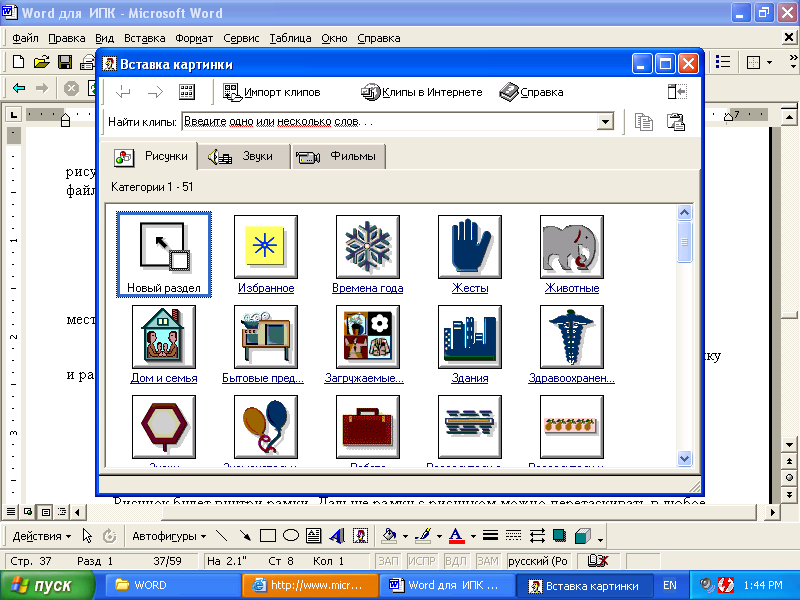Expand the Fill Color dropdown arrow
Screen dimensions: 800x600
pyautogui.click(x=406, y=536)
